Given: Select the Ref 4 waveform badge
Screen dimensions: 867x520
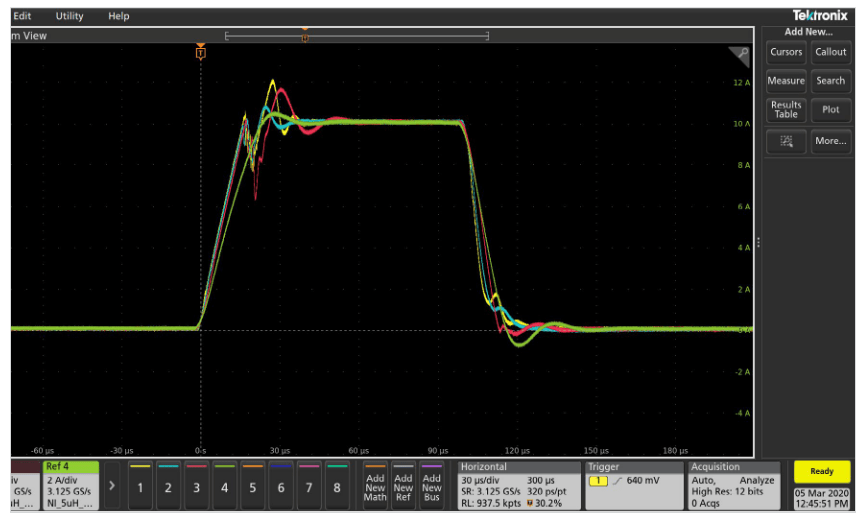Looking at the screenshot, I should point(70,484).
